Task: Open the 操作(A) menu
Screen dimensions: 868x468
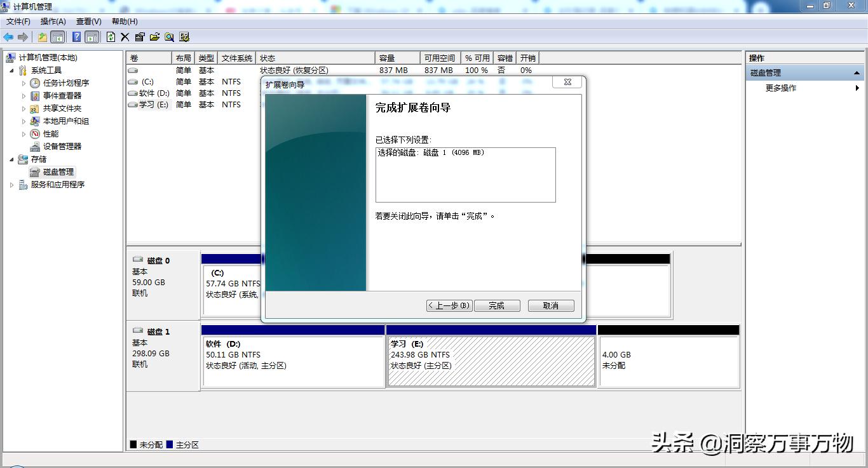Action: [53, 21]
